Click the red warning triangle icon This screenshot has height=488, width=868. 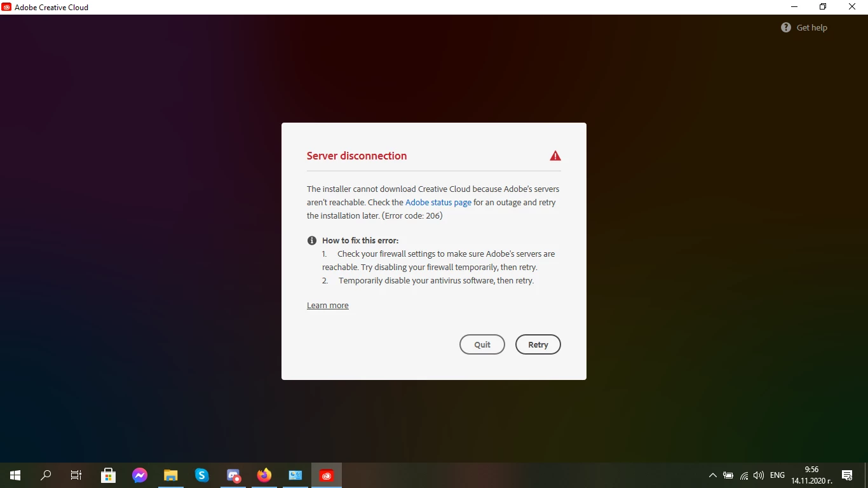[x=555, y=156]
